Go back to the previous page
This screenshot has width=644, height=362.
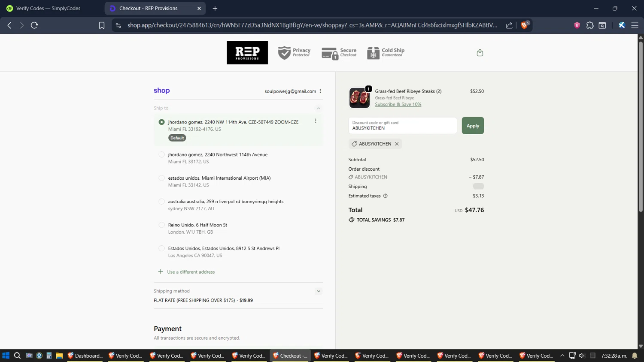tap(9, 25)
